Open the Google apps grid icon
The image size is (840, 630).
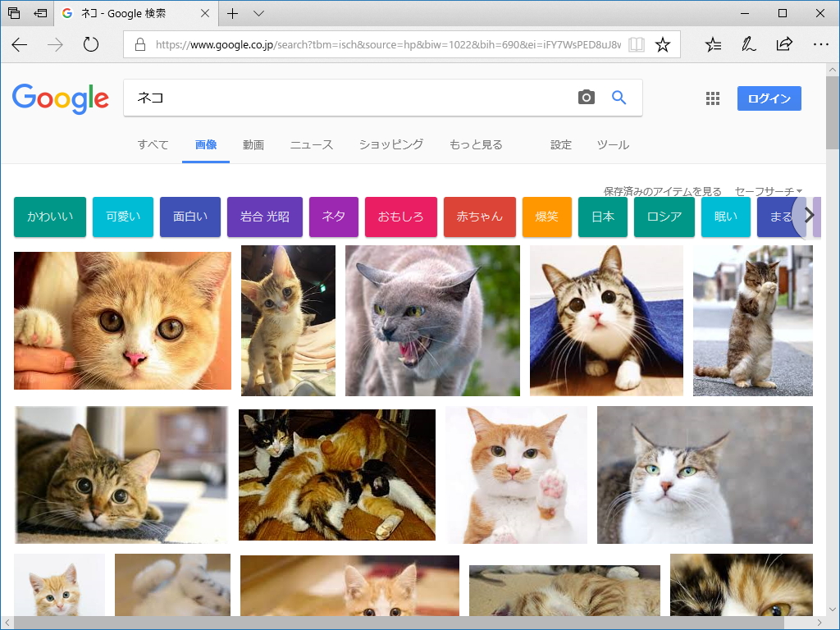click(x=712, y=98)
